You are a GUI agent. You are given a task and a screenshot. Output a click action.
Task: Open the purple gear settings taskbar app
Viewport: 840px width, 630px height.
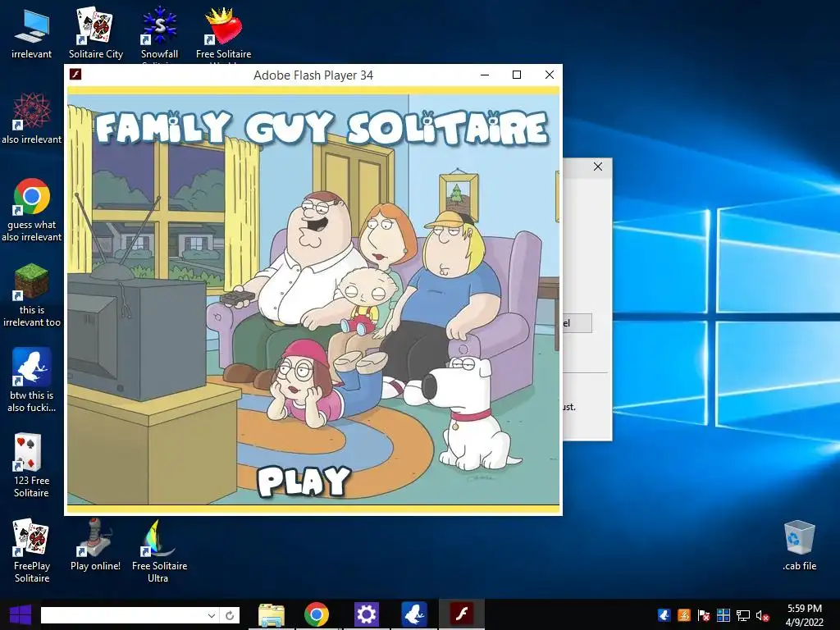(367, 614)
